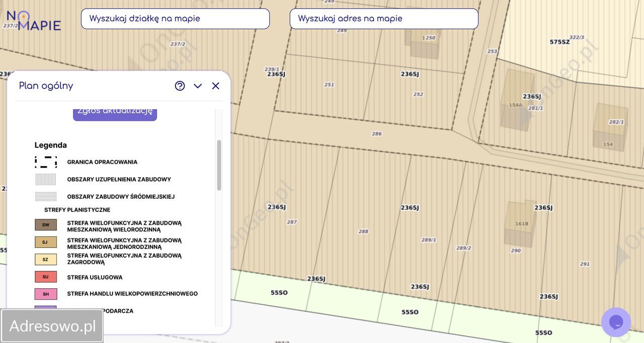This screenshot has width=644, height=343.
Task: Click the NaMapie logo
Action: click(x=34, y=21)
